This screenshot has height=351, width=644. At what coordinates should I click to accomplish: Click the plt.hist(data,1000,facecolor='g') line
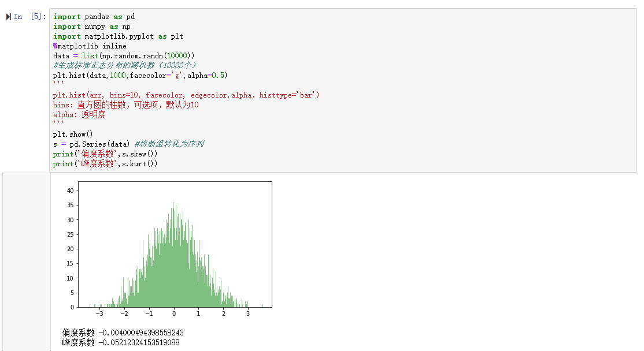click(x=140, y=76)
